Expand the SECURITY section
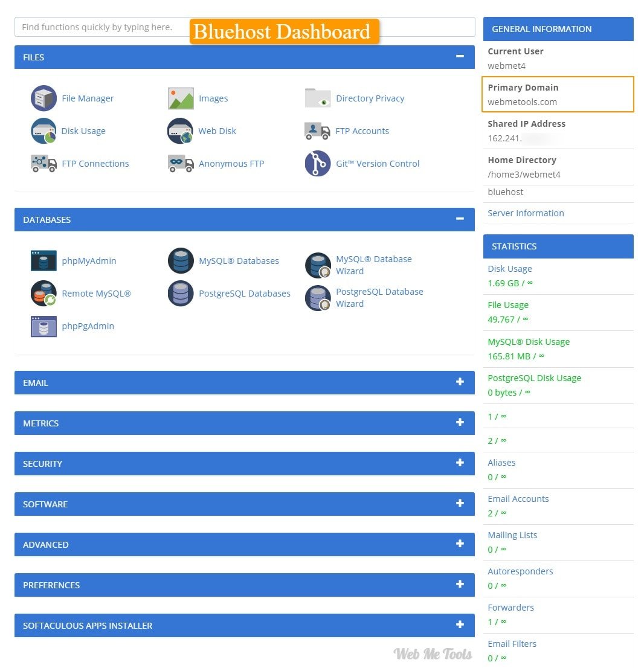 pos(460,463)
